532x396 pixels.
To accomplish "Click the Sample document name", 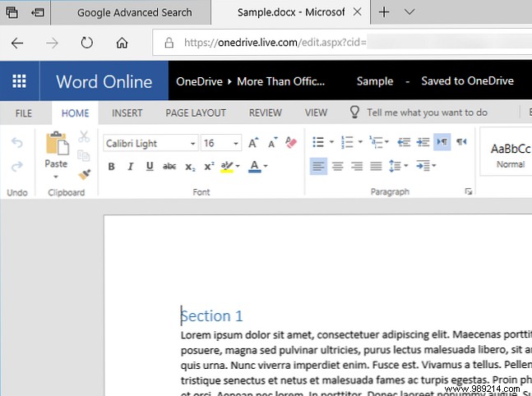I will coord(375,81).
